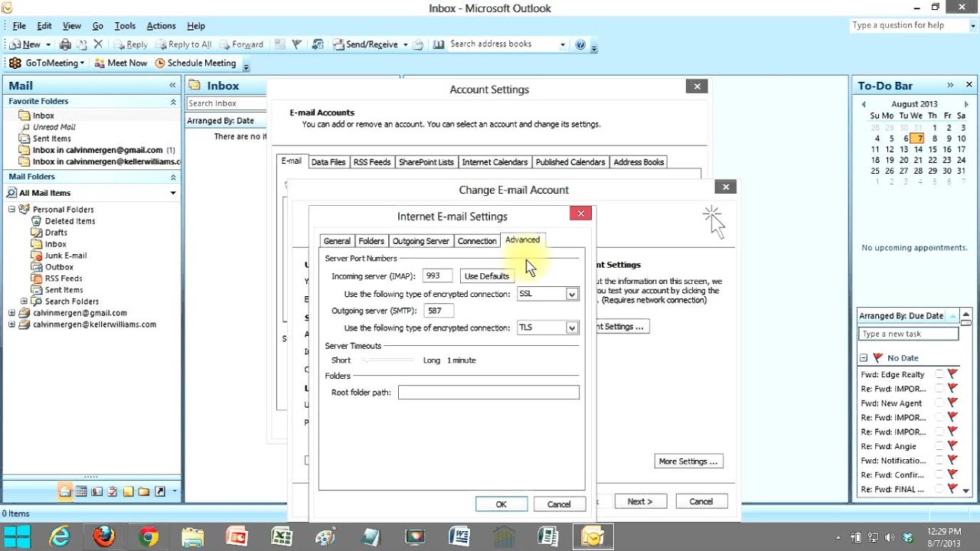The image size is (980, 551).
Task: Open the incoming encrypted connection SSL dropdown
Action: 572,294
